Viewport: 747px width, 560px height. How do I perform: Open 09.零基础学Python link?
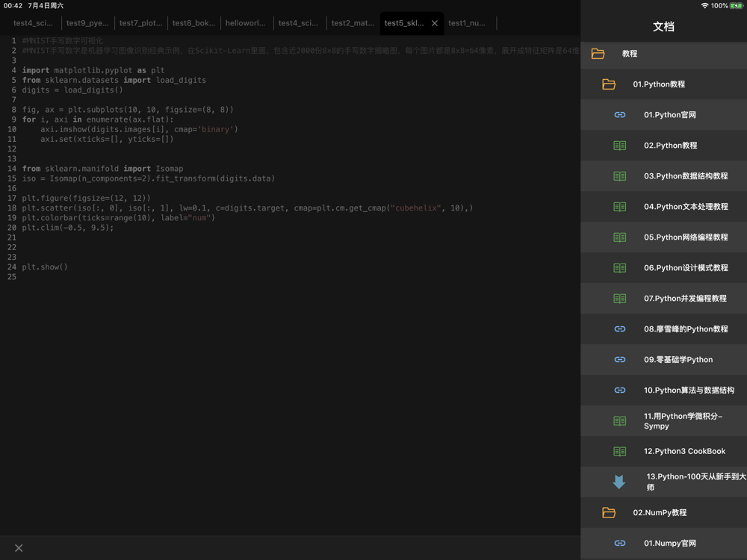pos(678,360)
